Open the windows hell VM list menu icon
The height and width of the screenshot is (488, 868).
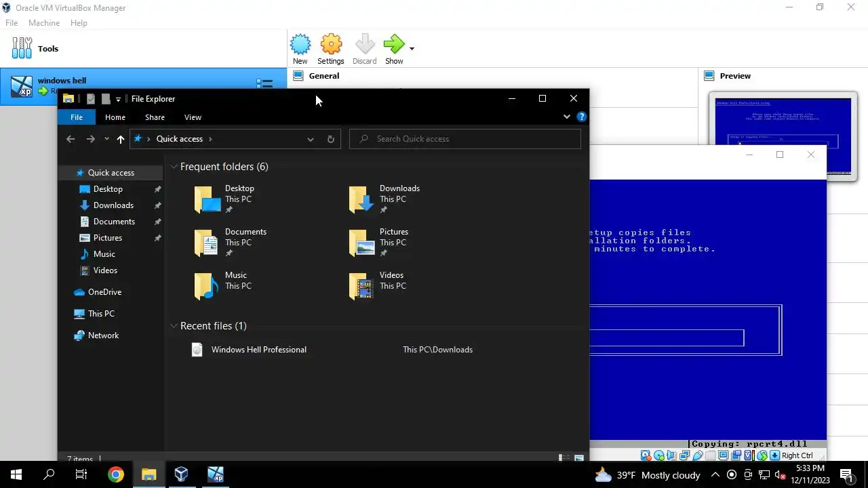click(264, 83)
